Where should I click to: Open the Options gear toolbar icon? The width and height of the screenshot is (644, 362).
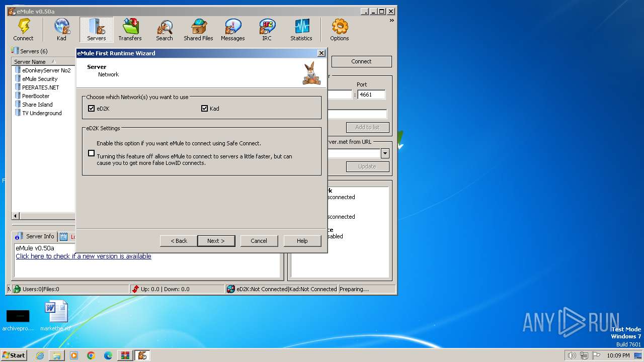(339, 30)
